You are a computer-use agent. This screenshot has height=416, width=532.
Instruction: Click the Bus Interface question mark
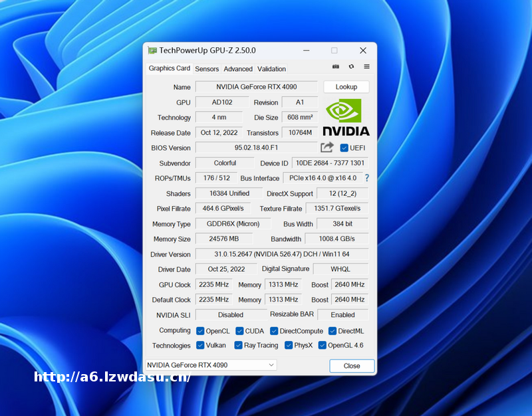pyautogui.click(x=366, y=178)
